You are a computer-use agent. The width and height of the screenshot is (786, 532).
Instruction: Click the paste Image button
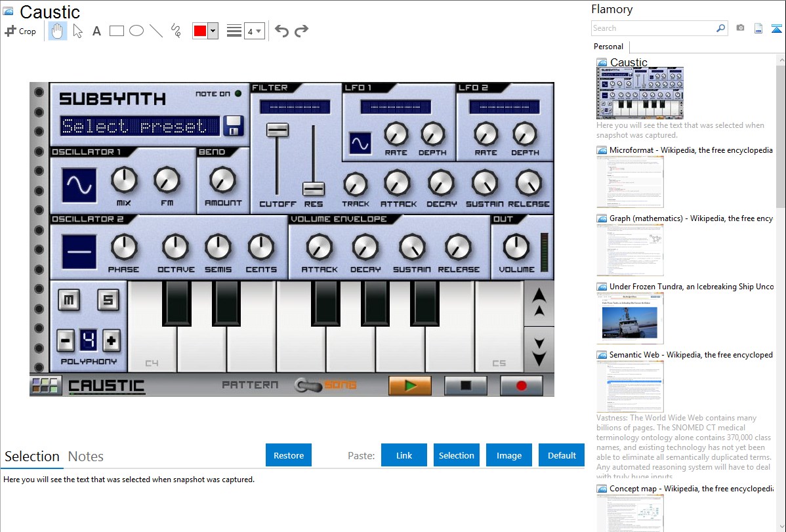(509, 455)
